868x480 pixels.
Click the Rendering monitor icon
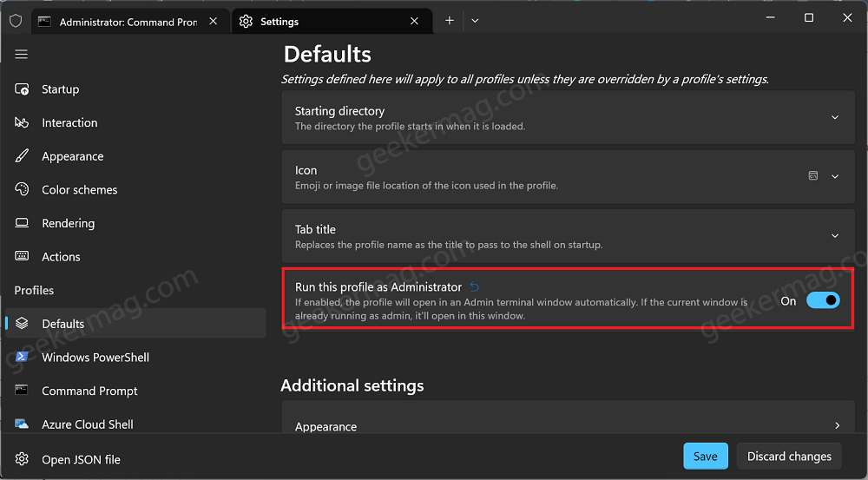click(22, 223)
